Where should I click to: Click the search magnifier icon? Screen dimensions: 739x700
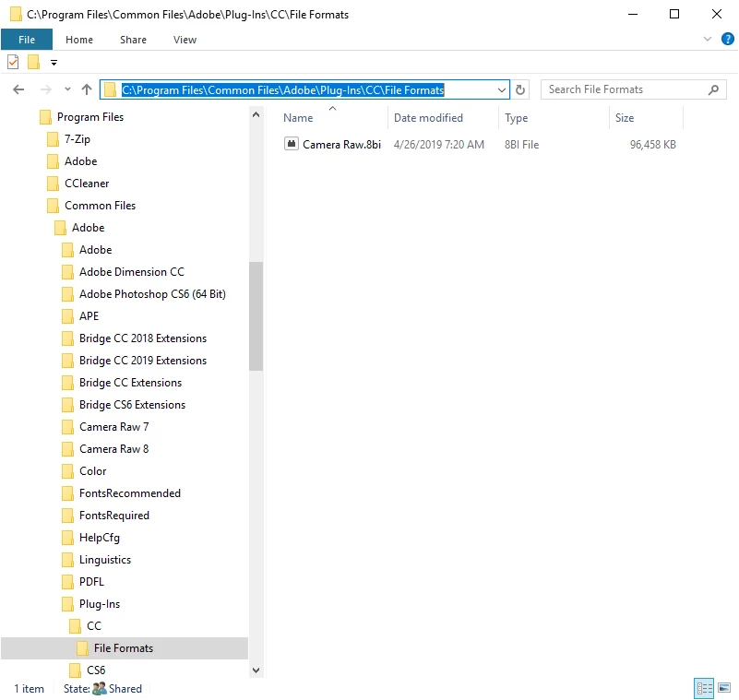tap(713, 89)
